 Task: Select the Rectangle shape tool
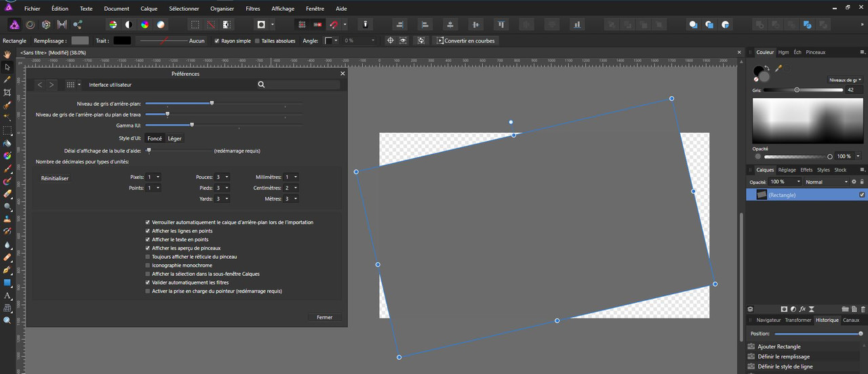point(7,283)
